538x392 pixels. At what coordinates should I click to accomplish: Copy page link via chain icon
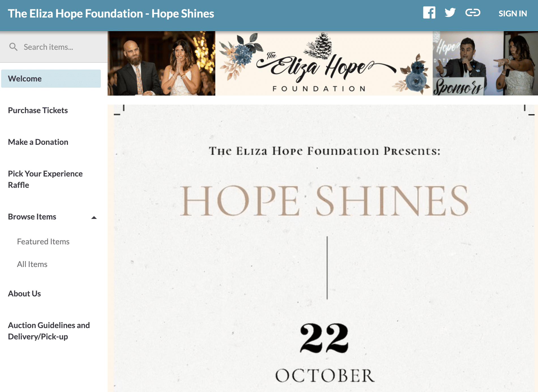[x=473, y=13]
